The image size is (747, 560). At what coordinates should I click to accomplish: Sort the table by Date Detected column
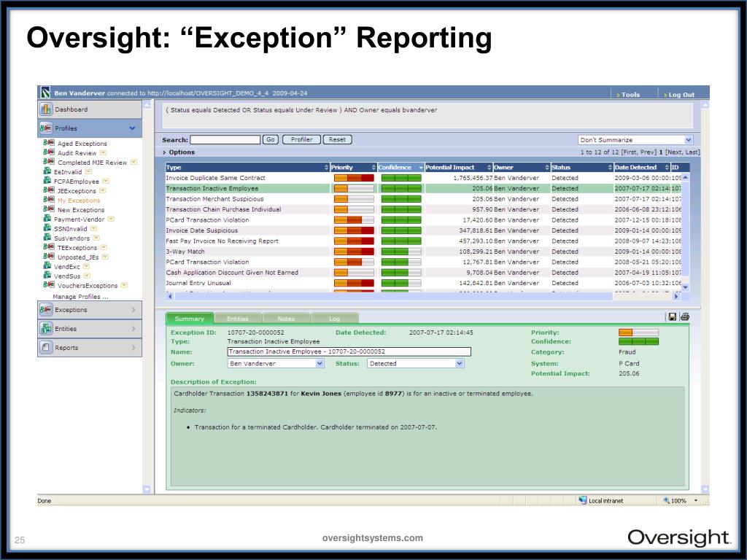641,167
